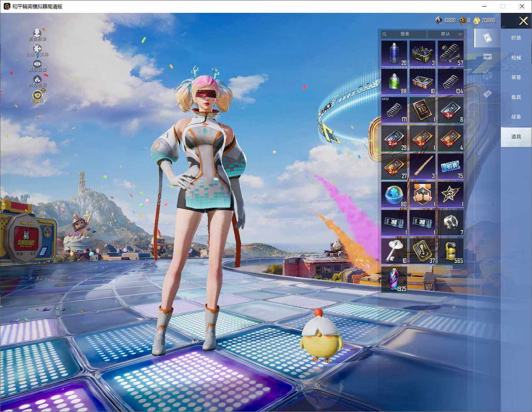Expand the 默认 sort dropdown

[446, 34]
